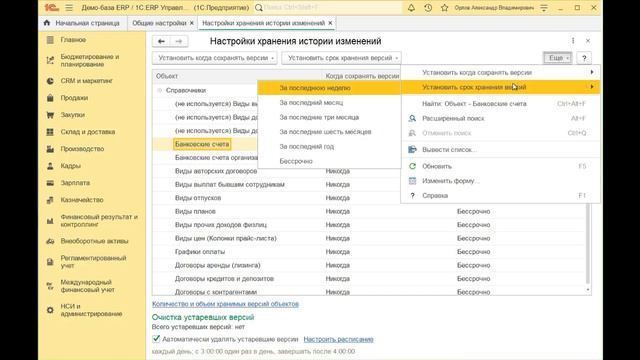Screen dimensions: 640x360
Task: Open Установить срок хранения версий dropdown button
Action: click(341, 58)
